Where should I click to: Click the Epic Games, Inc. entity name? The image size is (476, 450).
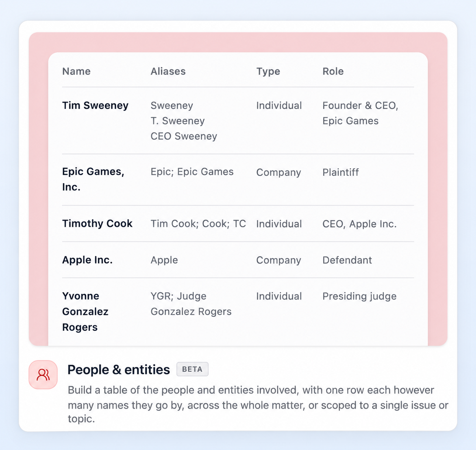pos(93,179)
